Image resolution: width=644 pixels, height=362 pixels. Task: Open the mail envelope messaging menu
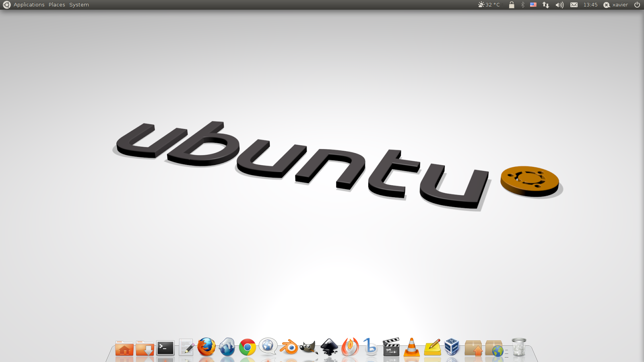coord(574,5)
